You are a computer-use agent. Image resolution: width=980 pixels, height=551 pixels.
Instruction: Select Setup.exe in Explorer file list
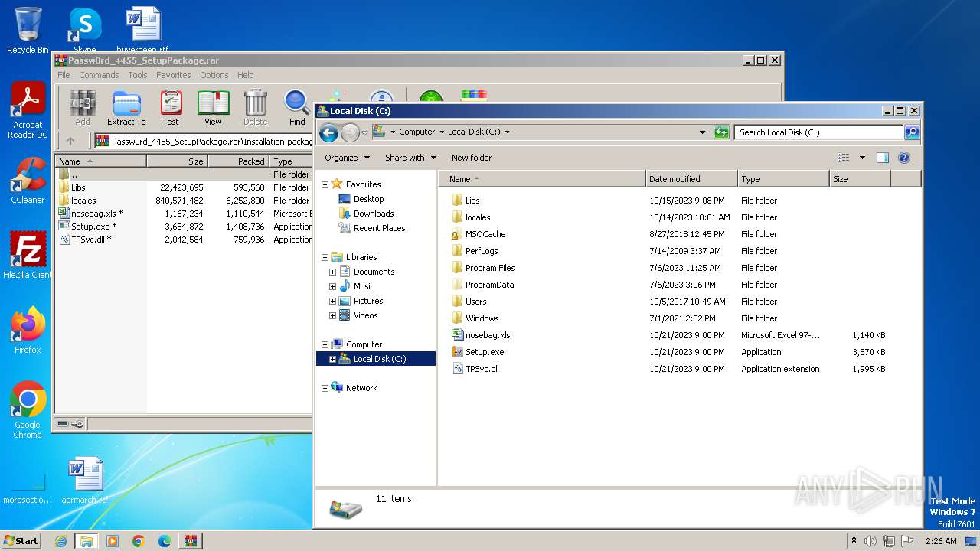tap(485, 352)
